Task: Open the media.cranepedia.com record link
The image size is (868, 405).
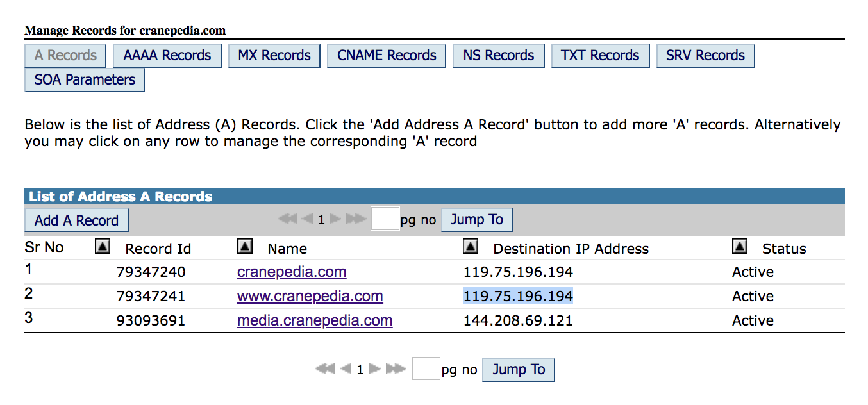Action: [x=314, y=320]
